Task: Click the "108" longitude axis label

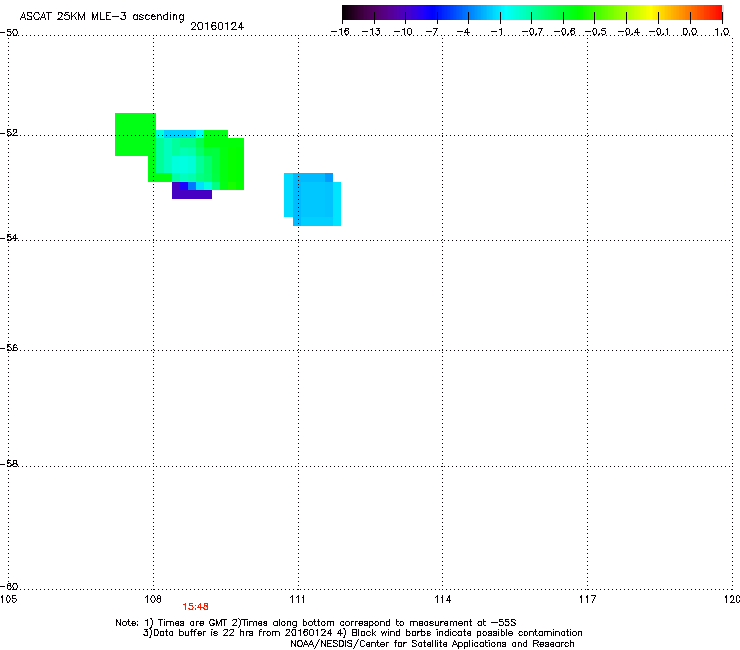Action: point(153,599)
